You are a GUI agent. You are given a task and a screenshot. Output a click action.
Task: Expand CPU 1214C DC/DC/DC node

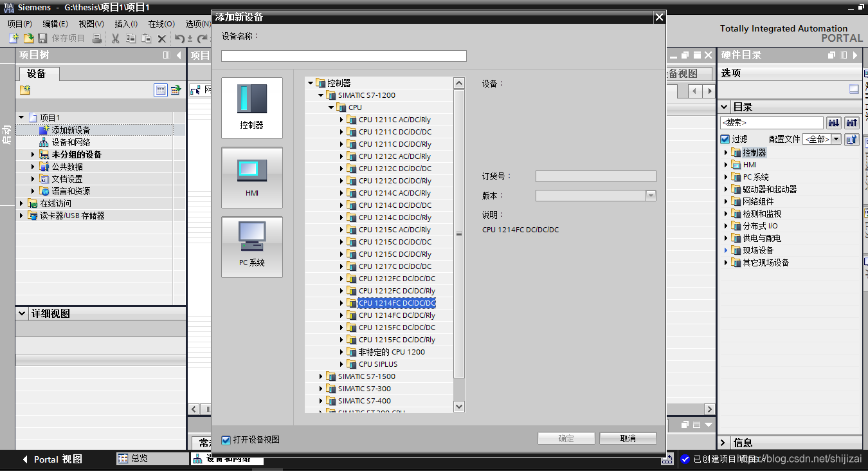tap(341, 205)
